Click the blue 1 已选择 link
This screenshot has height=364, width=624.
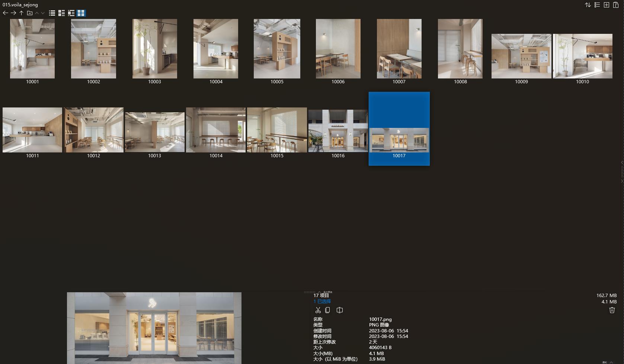pyautogui.click(x=321, y=301)
